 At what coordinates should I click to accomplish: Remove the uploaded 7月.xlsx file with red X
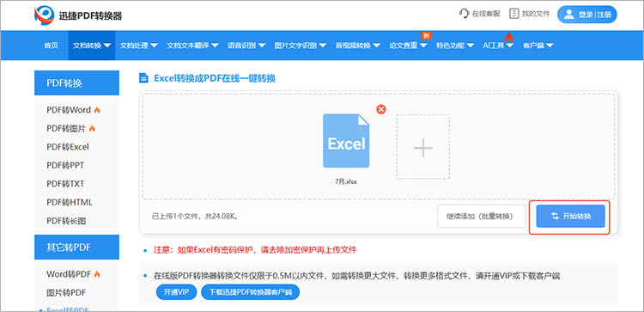pos(381,109)
